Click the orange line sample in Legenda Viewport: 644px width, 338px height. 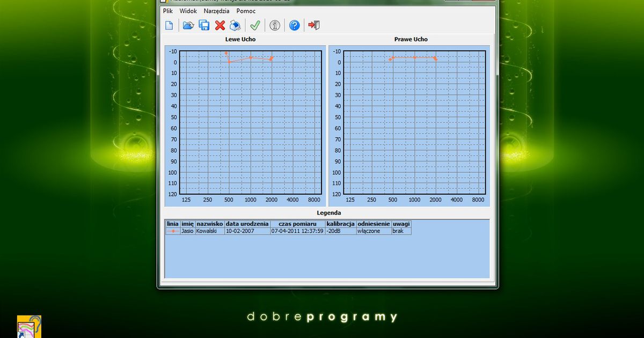click(172, 231)
